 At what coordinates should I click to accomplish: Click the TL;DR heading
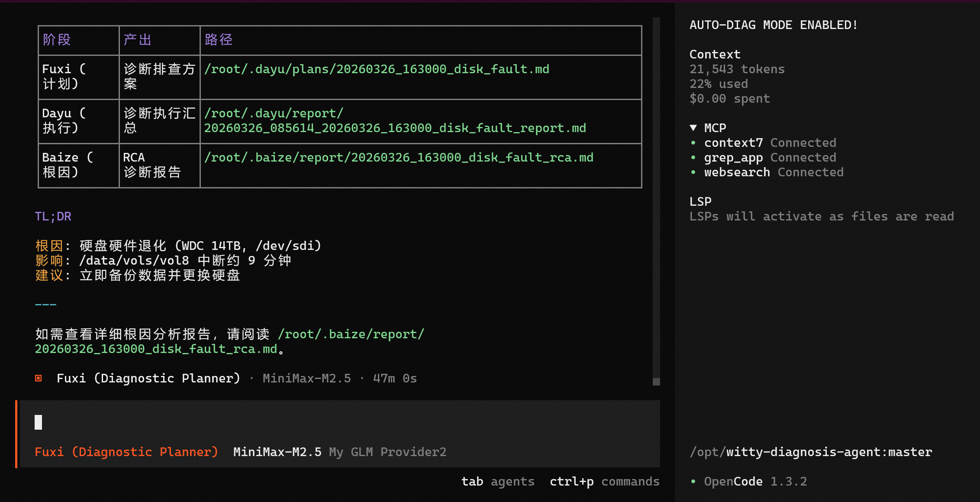(53, 217)
